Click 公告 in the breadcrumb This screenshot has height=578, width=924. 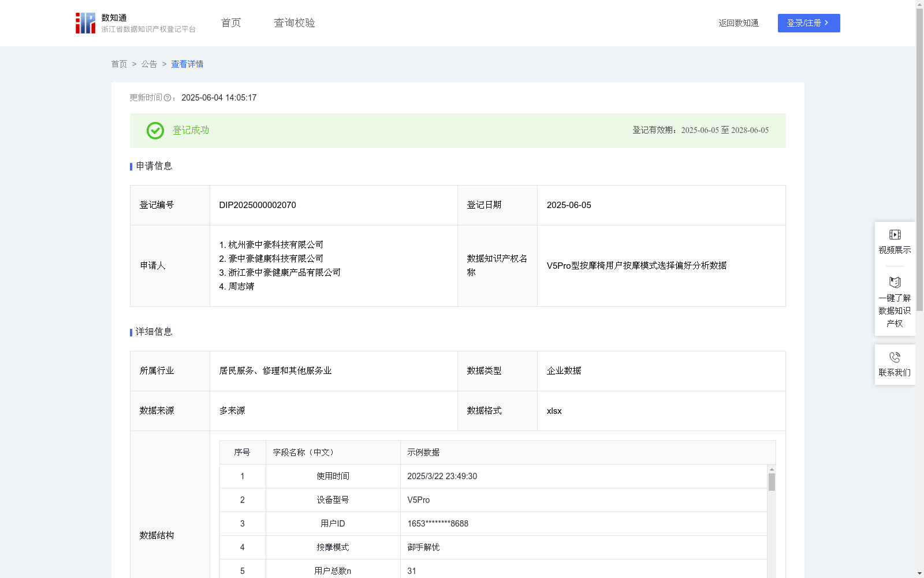149,64
